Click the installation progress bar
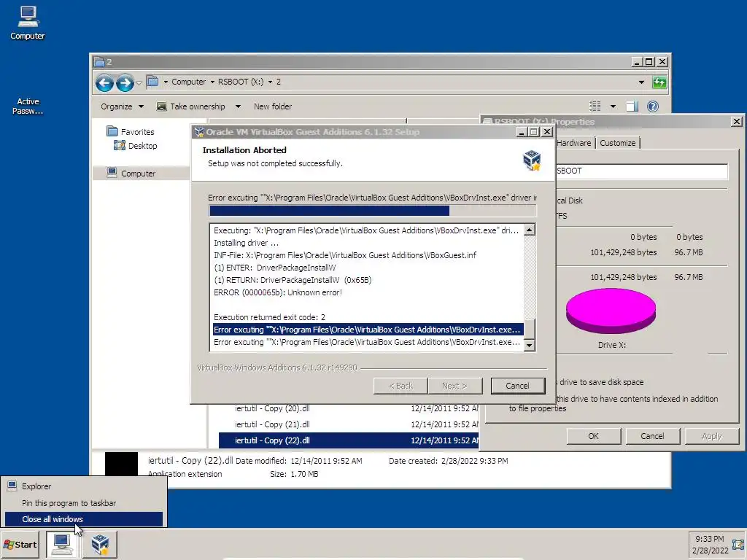This screenshot has height=560, width=747. click(x=373, y=211)
